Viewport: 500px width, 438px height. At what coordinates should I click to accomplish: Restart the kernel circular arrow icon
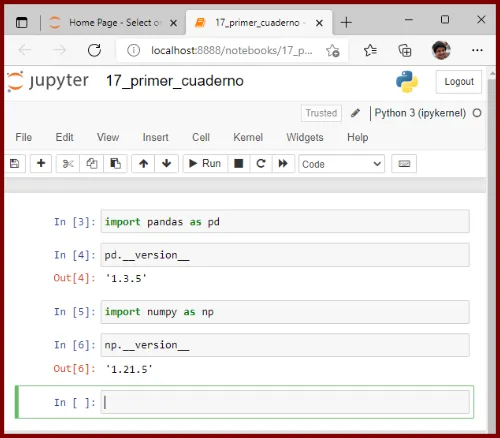pyautogui.click(x=261, y=164)
